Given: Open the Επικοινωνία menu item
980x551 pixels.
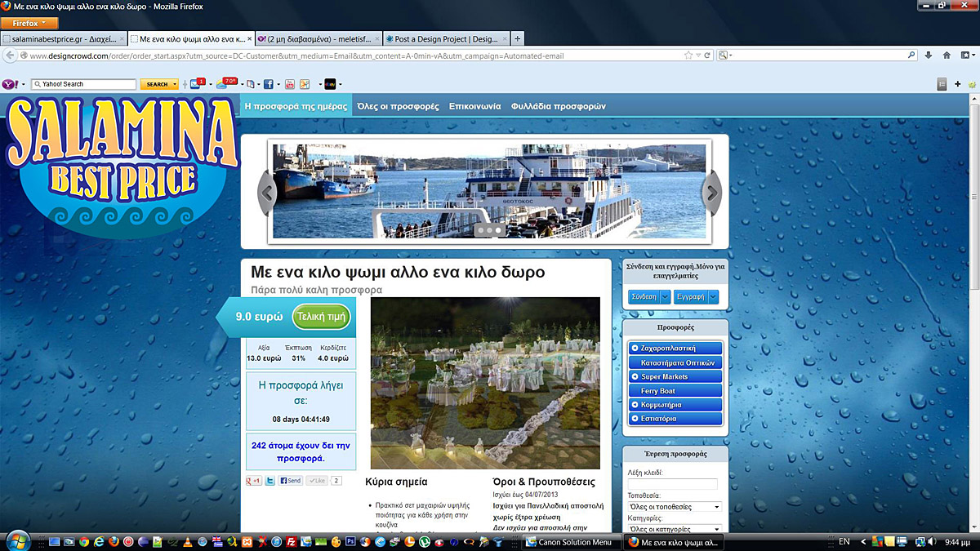Looking at the screenshot, I should coord(474,106).
